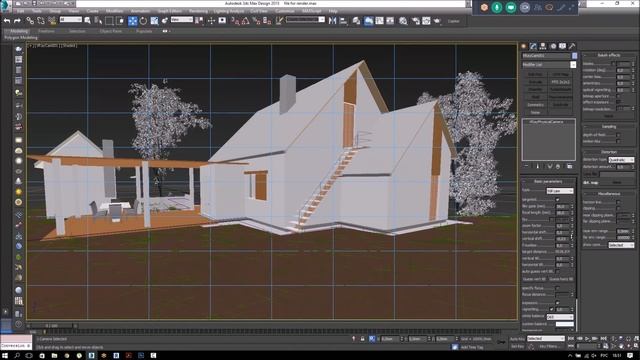The image size is (640, 360).
Task: Click the Redo arrow in main toolbar
Action: pyautogui.click(x=17, y=20)
